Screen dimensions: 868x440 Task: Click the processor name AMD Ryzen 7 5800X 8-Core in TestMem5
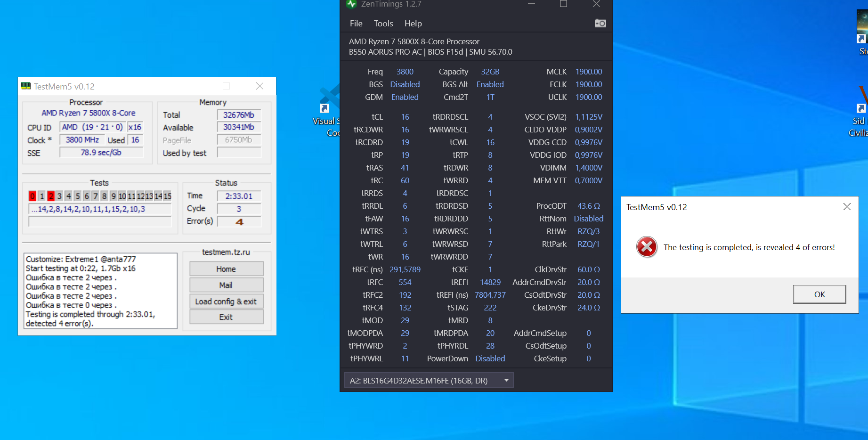(x=89, y=113)
